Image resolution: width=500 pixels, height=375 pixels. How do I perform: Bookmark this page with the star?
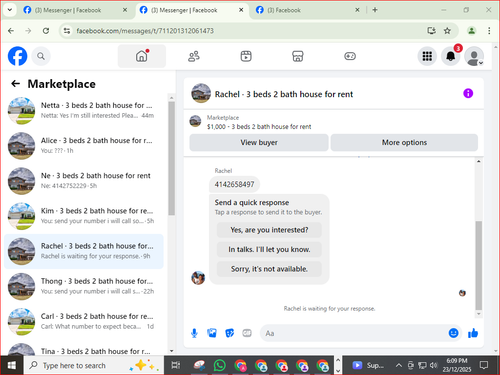pos(447,31)
